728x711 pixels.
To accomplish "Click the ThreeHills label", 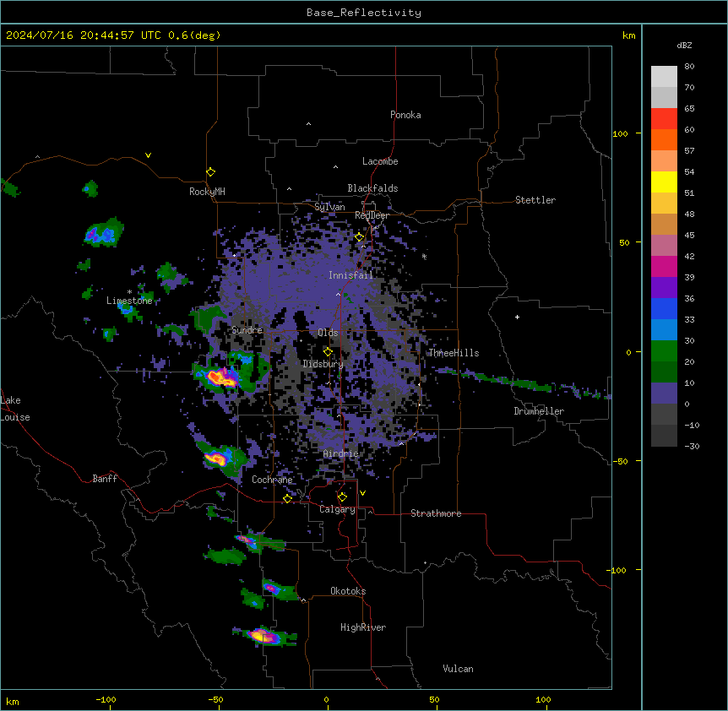I will click(x=454, y=353).
